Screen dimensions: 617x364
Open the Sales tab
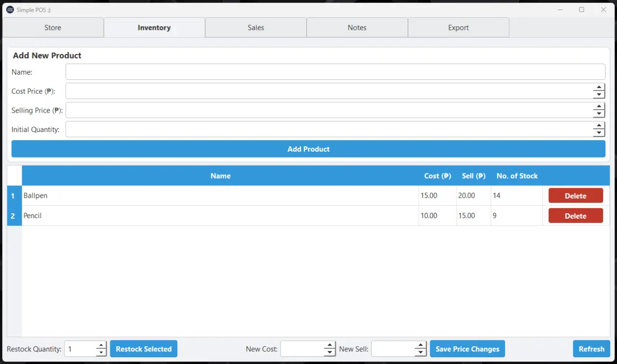tap(256, 27)
